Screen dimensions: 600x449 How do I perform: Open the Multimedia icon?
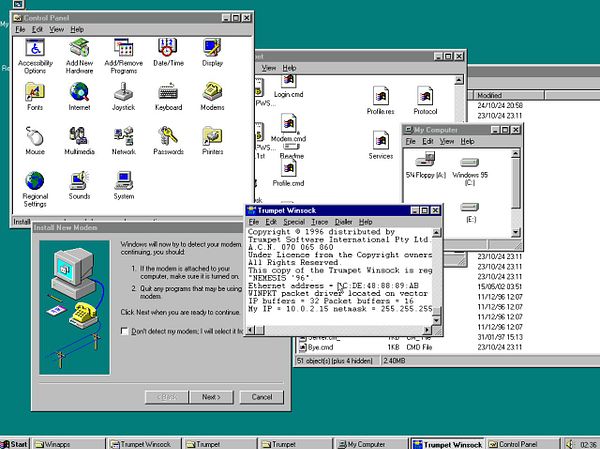click(79, 141)
